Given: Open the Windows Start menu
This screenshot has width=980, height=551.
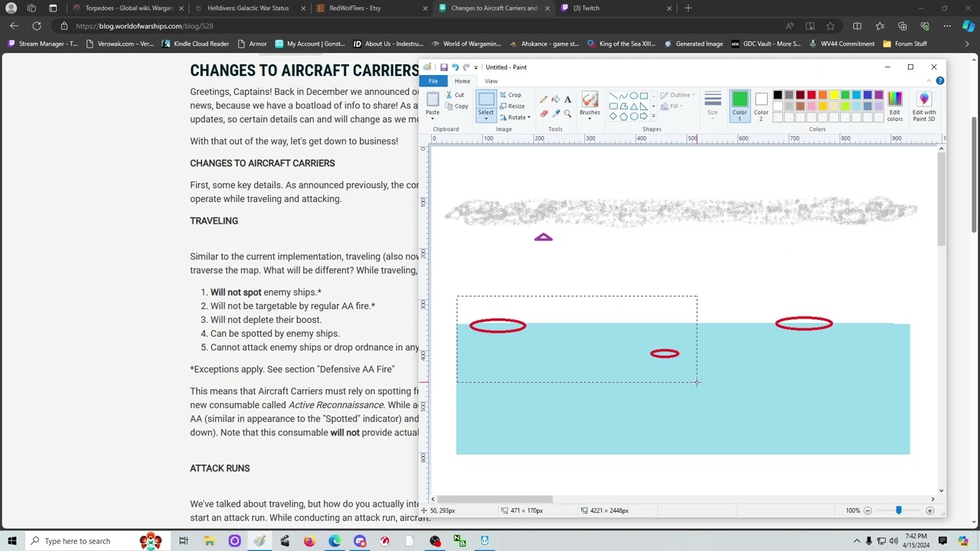Looking at the screenshot, I should click(x=12, y=541).
